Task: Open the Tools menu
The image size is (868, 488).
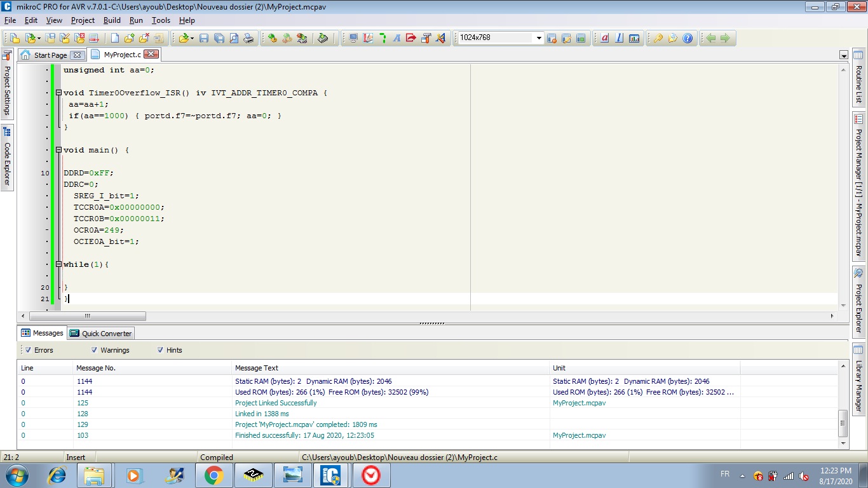Action: (161, 20)
